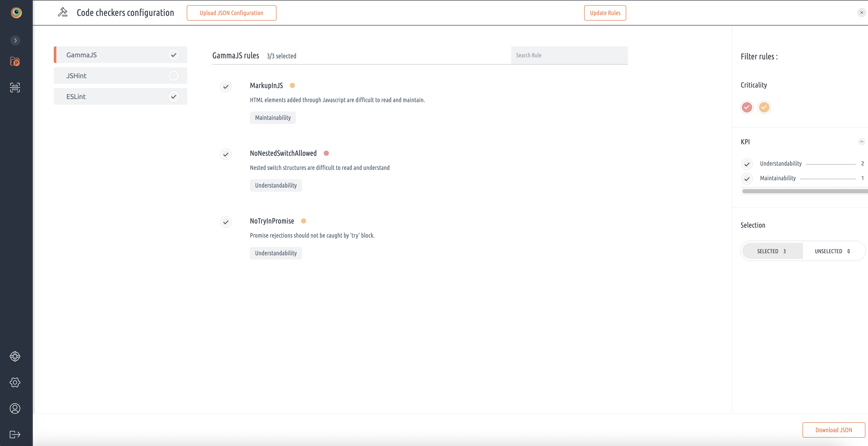Select the settings gear icon in sidebar
868x446 pixels.
15,382
